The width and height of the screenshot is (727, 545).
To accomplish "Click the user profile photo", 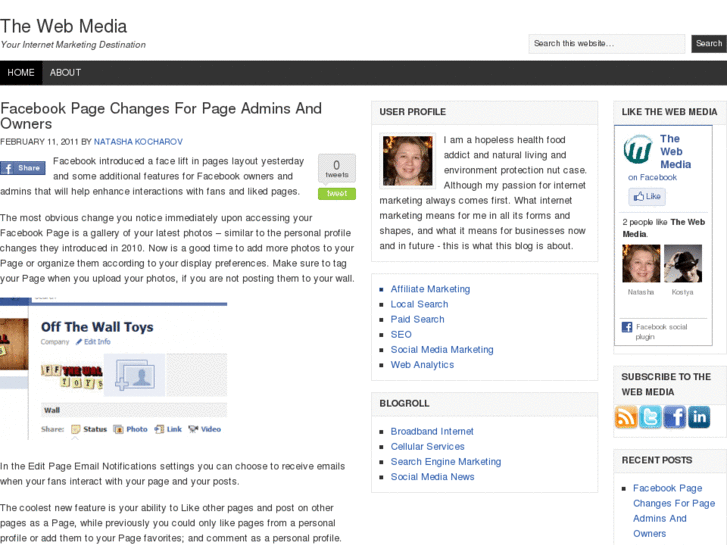I will pos(408,161).
